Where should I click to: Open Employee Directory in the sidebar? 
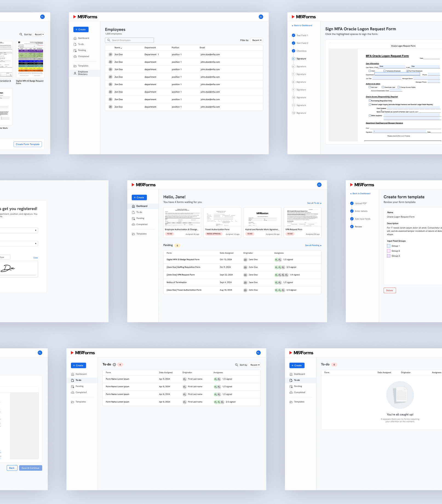coord(83,73)
